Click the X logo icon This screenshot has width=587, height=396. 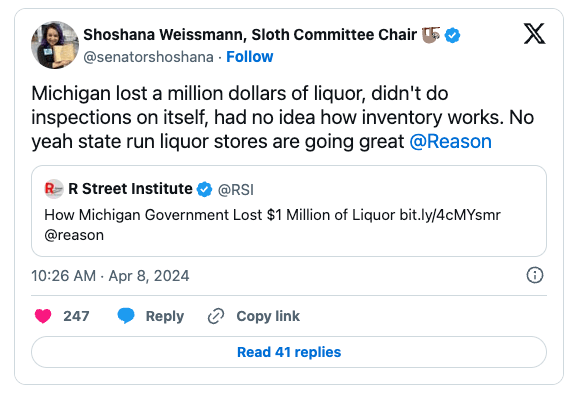(x=534, y=34)
